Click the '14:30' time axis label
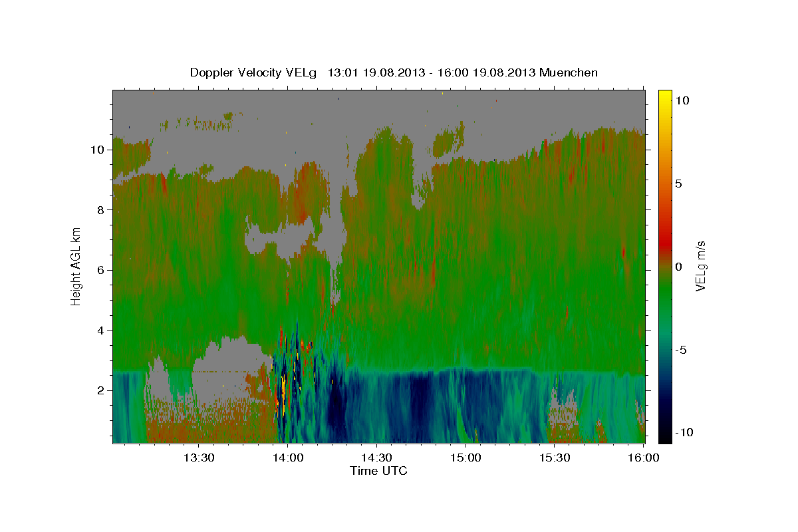The image size is (798, 532). click(x=377, y=458)
